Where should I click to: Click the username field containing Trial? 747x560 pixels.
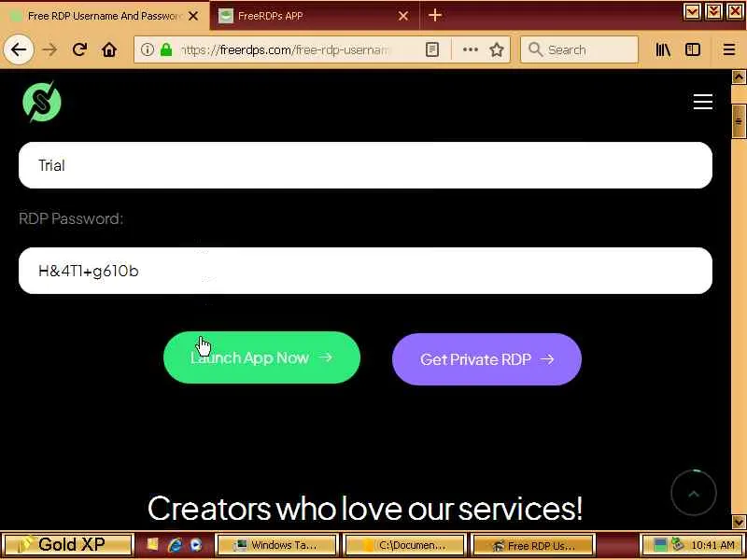(x=365, y=165)
